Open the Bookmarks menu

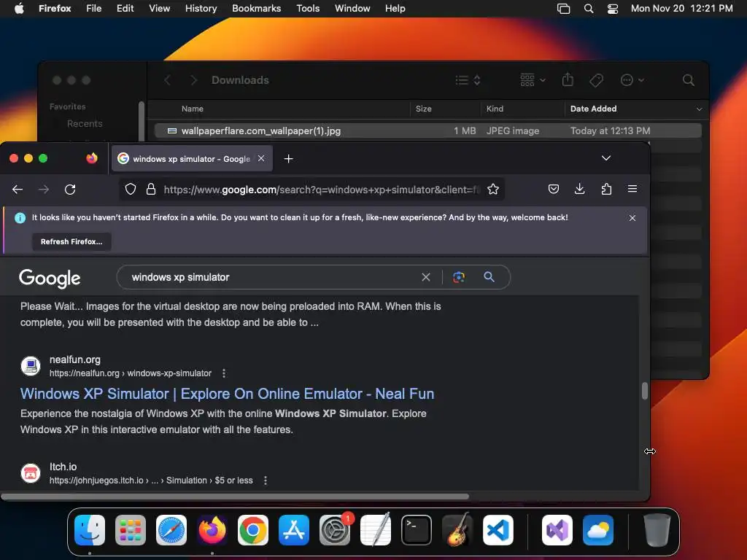pyautogui.click(x=256, y=8)
